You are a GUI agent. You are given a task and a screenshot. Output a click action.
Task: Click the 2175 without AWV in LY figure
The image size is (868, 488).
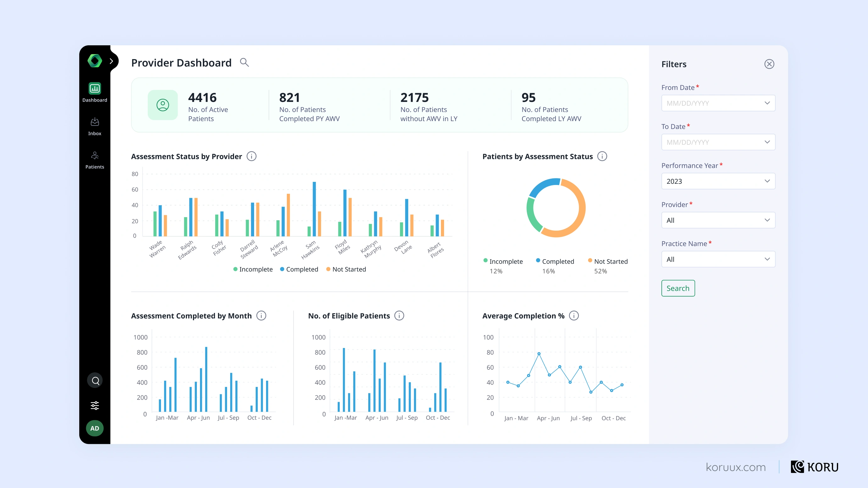point(415,98)
